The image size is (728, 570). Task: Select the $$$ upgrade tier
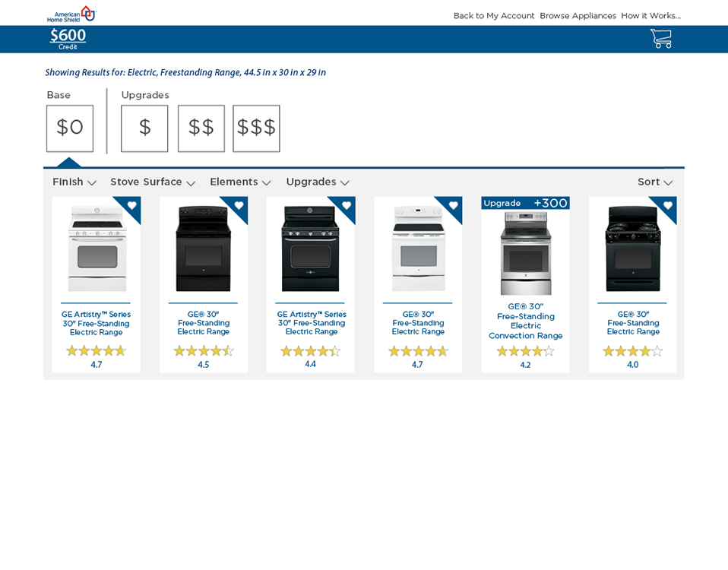(256, 128)
